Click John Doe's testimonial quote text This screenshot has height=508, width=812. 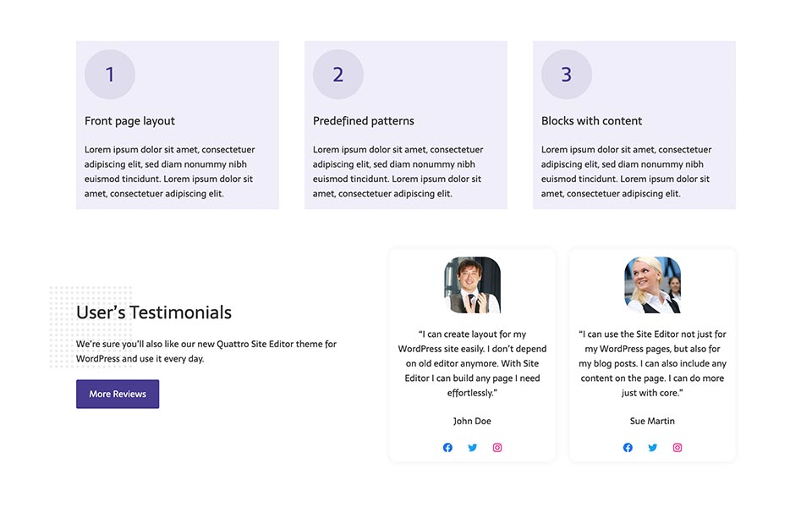coord(472,363)
